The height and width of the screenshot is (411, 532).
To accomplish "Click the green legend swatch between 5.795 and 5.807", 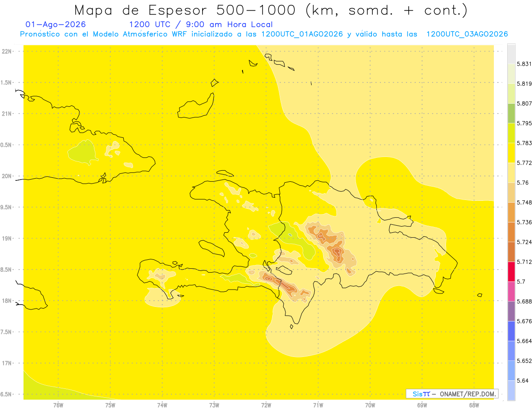I will [x=511, y=113].
